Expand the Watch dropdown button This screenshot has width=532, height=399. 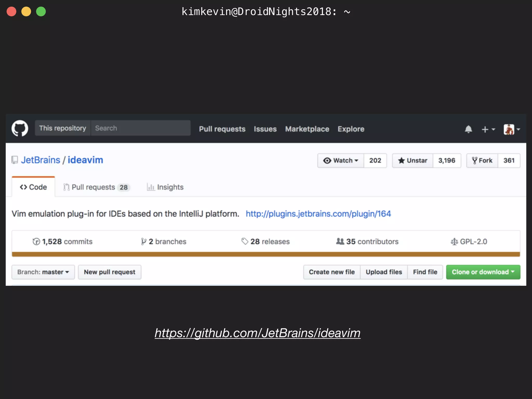pyautogui.click(x=341, y=161)
